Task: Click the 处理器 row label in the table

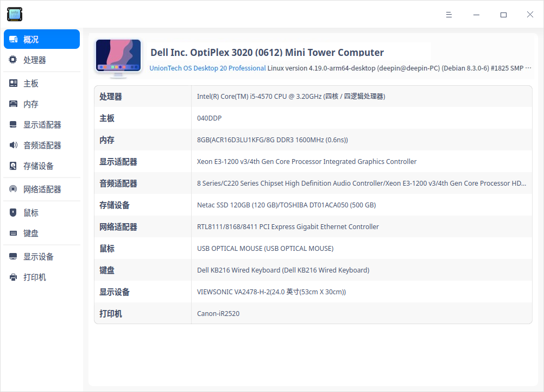Action: coord(111,97)
